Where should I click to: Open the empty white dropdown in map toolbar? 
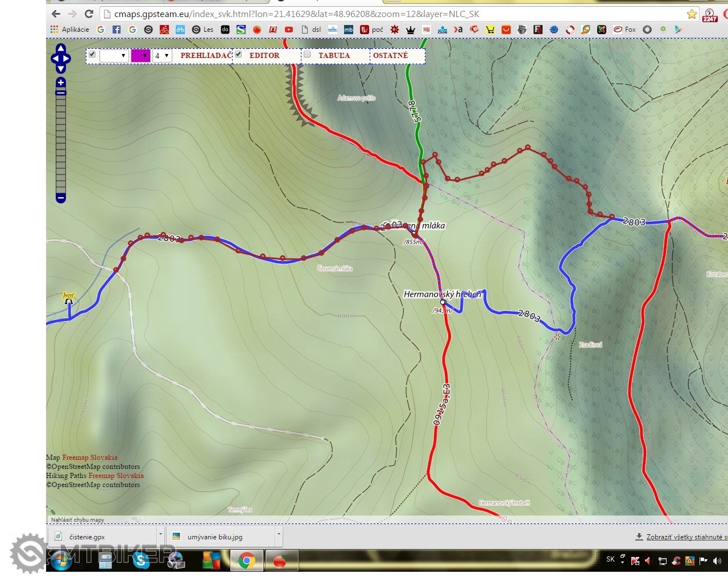pyautogui.click(x=113, y=56)
